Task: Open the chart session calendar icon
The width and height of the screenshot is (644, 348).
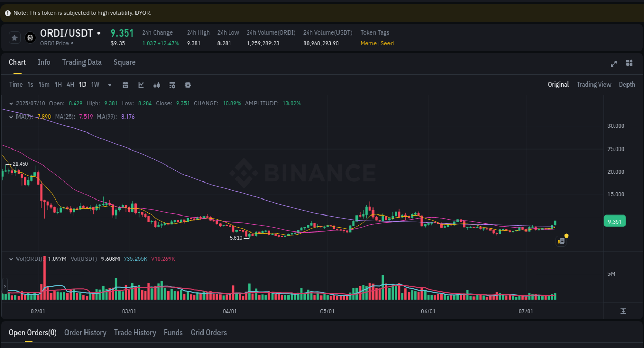Action: coord(125,85)
